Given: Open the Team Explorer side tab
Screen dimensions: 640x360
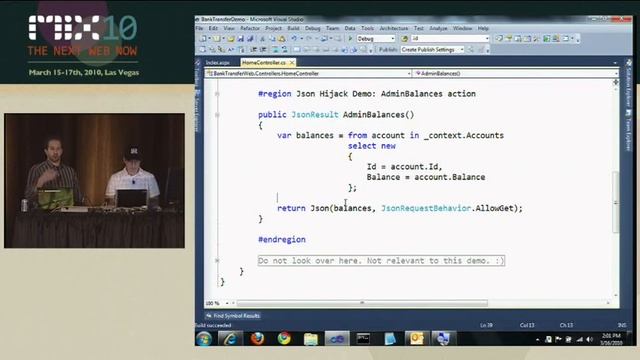Looking at the screenshot, I should tap(629, 131).
